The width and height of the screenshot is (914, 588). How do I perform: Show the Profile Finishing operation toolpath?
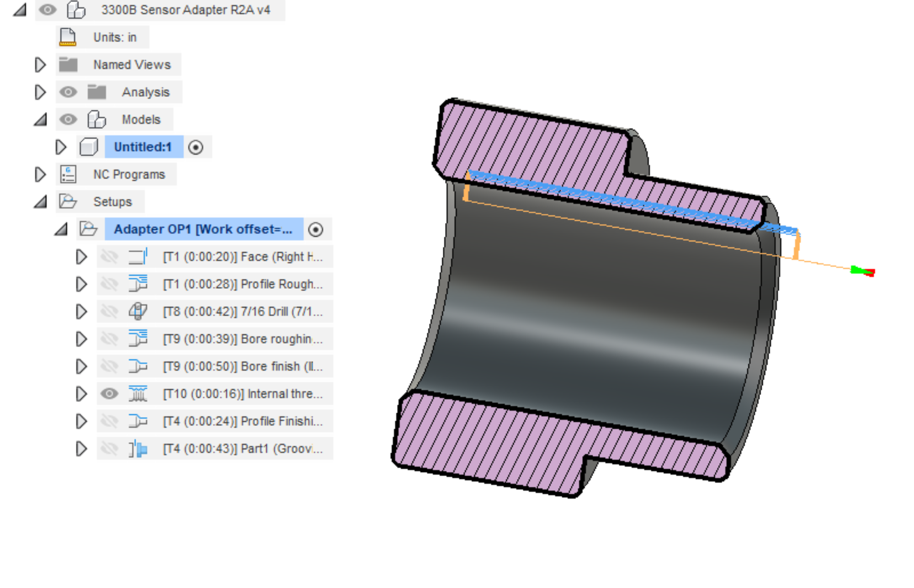(110, 421)
